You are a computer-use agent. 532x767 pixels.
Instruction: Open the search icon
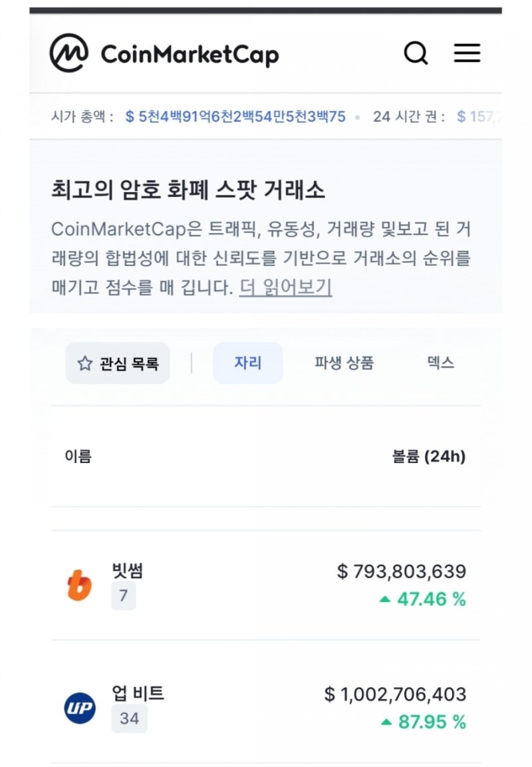pyautogui.click(x=416, y=53)
